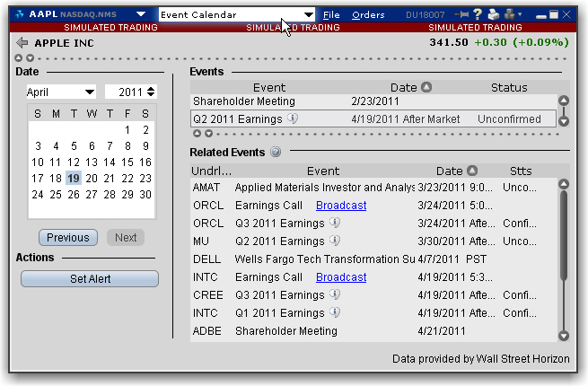The image size is (588, 386).
Task: Select April 1 in the calendar
Action: pyautogui.click(x=127, y=130)
